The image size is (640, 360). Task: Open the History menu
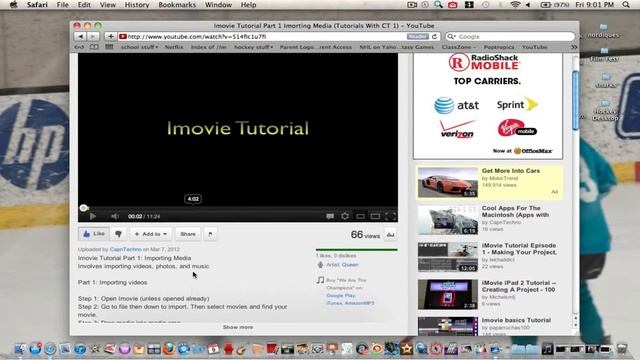pos(137,5)
